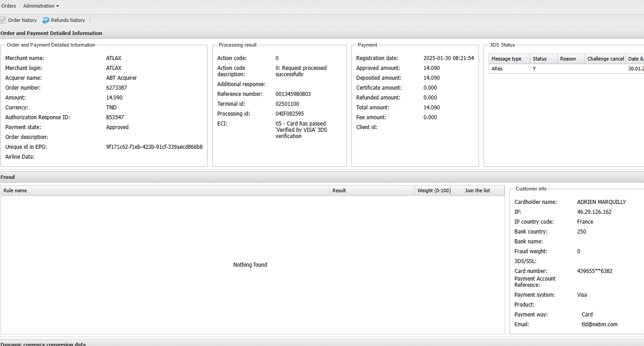
Task: Click the Status column in 3DS table
Action: (540, 59)
